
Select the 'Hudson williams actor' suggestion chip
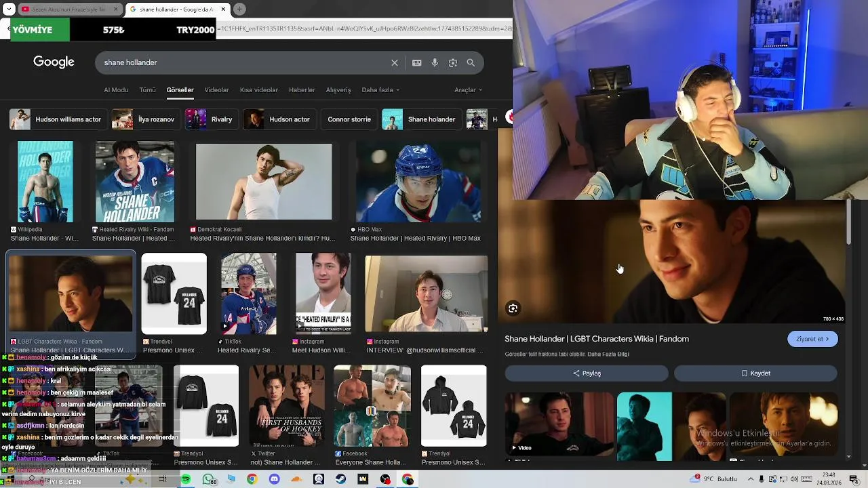[x=58, y=119]
